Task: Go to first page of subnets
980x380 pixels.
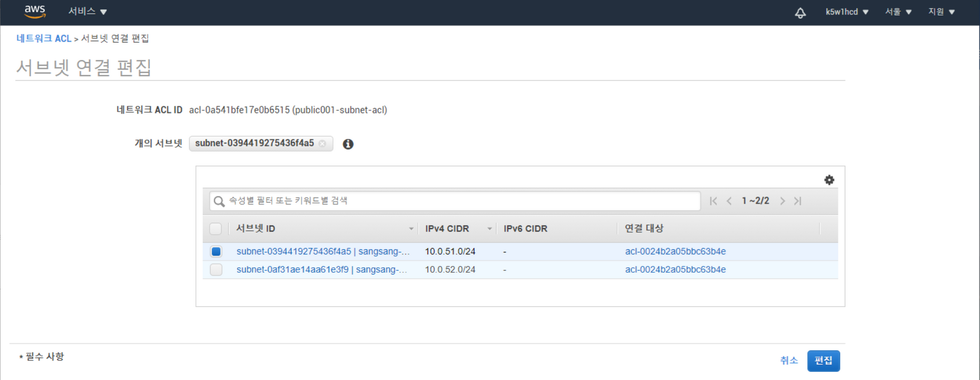Action: pyautogui.click(x=713, y=201)
